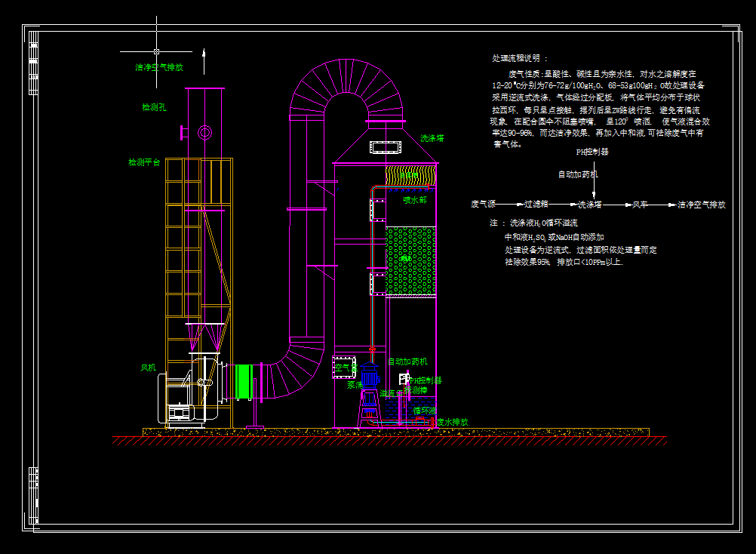
Task: Click the 废水排放 label at the tower base
Action: [x=452, y=422]
